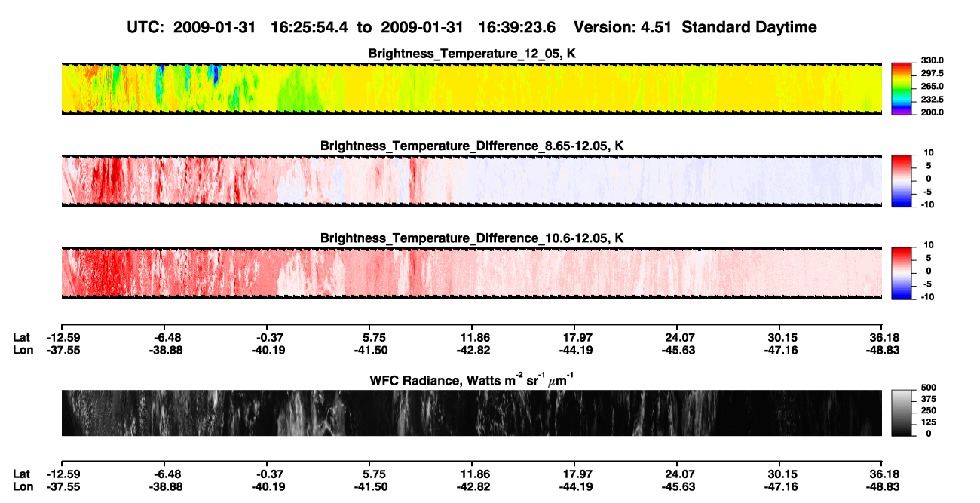The height and width of the screenshot is (503, 980).
Task: Click the 'Lat' label under the 10.6-12.05 panel
Action: click(22, 338)
